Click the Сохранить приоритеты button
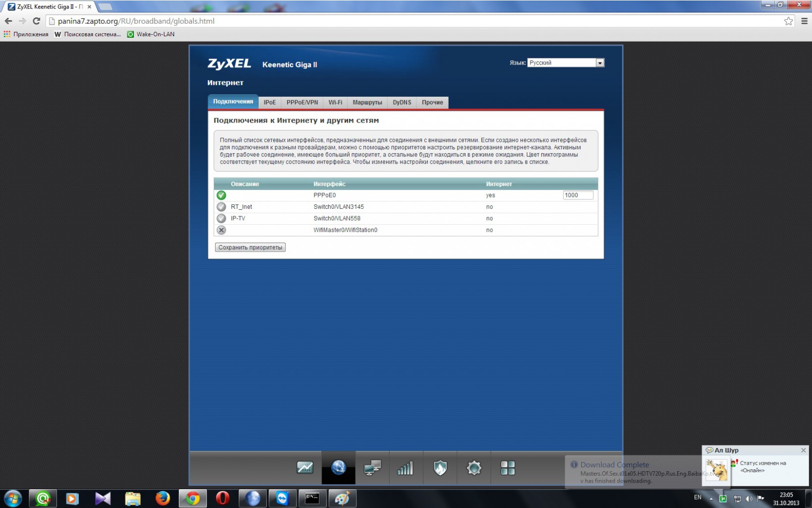 [x=250, y=248]
